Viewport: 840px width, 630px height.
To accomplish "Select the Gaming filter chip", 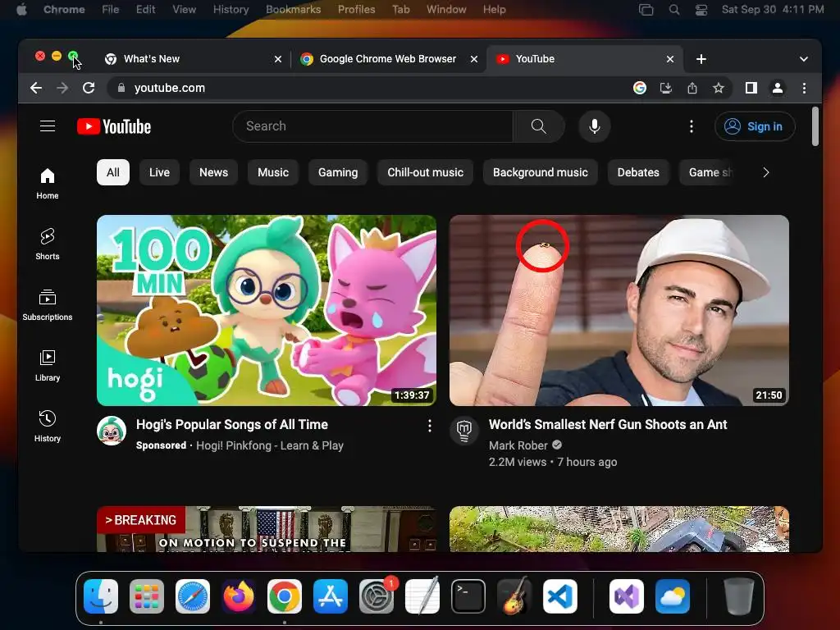I will [x=338, y=172].
